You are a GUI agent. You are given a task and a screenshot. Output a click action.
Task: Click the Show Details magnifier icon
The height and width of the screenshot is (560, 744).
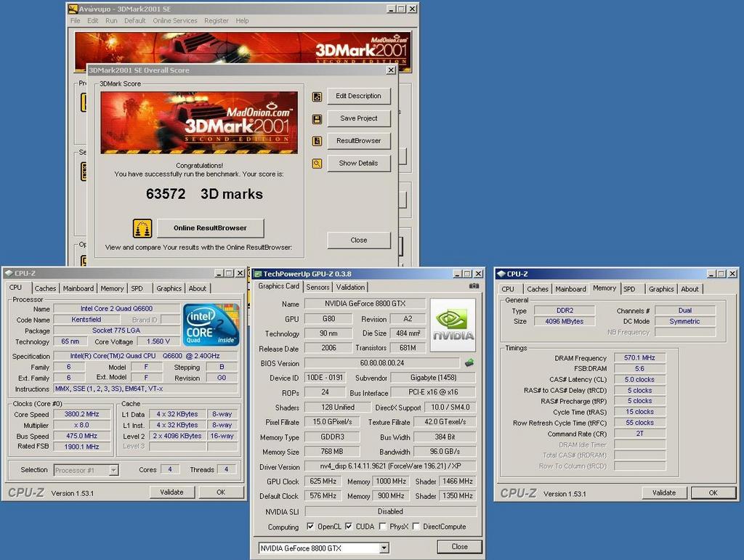coord(317,163)
